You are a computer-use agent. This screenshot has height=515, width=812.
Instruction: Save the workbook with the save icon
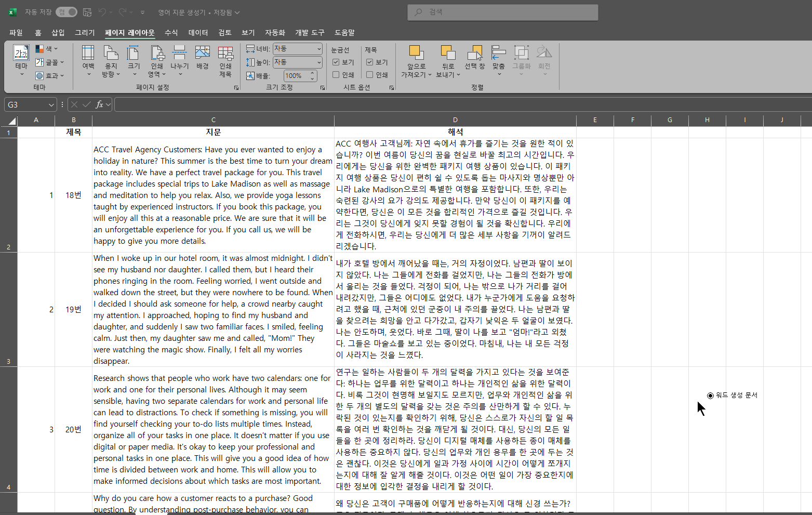click(87, 12)
